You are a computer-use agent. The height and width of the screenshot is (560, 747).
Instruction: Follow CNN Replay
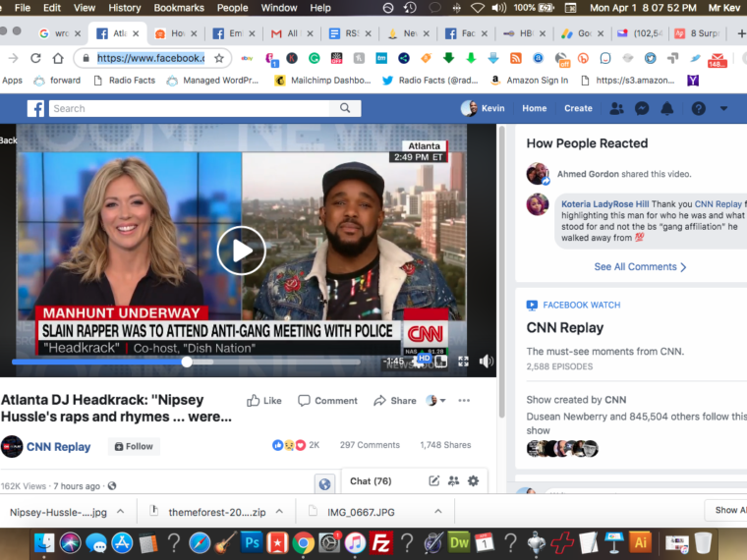click(x=134, y=446)
